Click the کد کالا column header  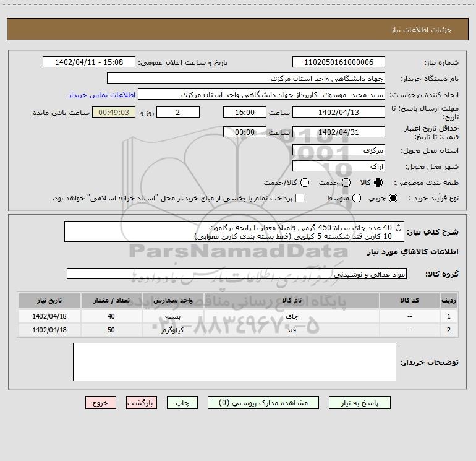click(409, 300)
